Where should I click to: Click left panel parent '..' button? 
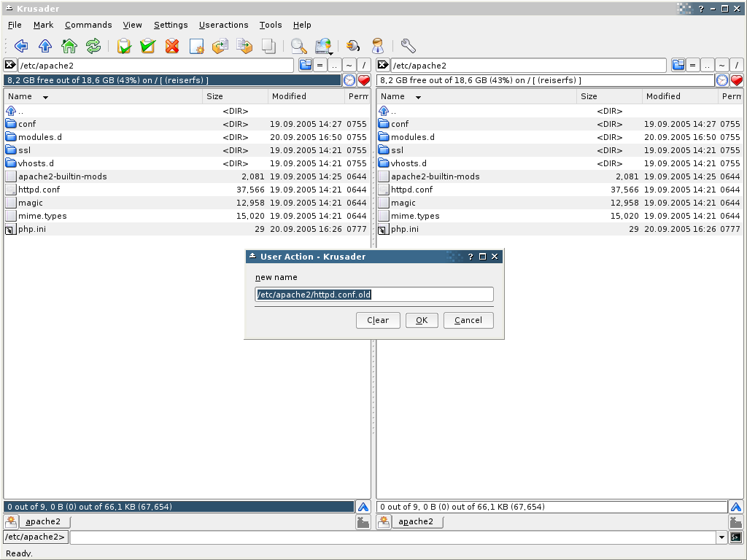tap(335, 65)
